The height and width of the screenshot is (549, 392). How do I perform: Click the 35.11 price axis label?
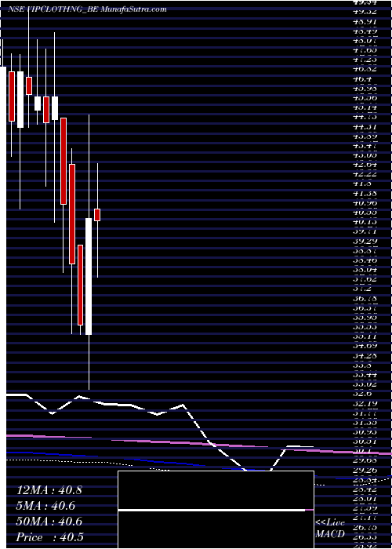click(365, 336)
